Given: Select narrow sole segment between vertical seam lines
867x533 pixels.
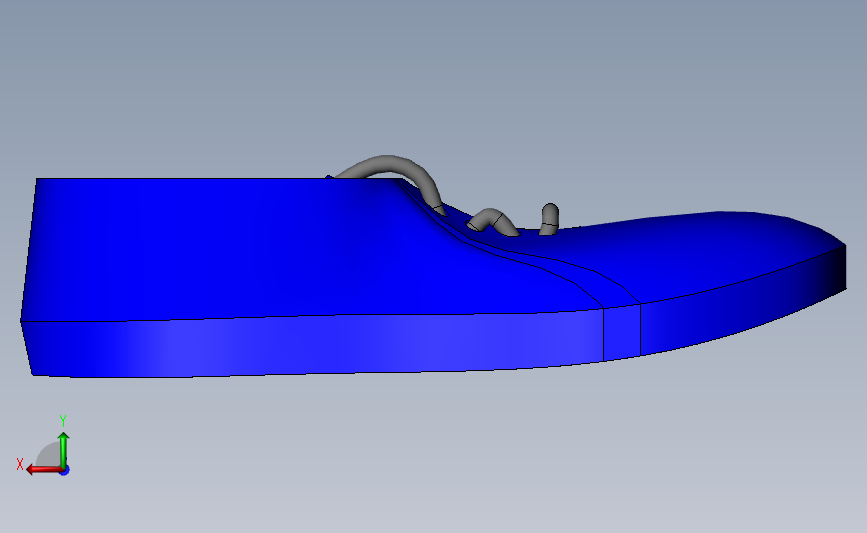Looking at the screenshot, I should coord(622,332).
